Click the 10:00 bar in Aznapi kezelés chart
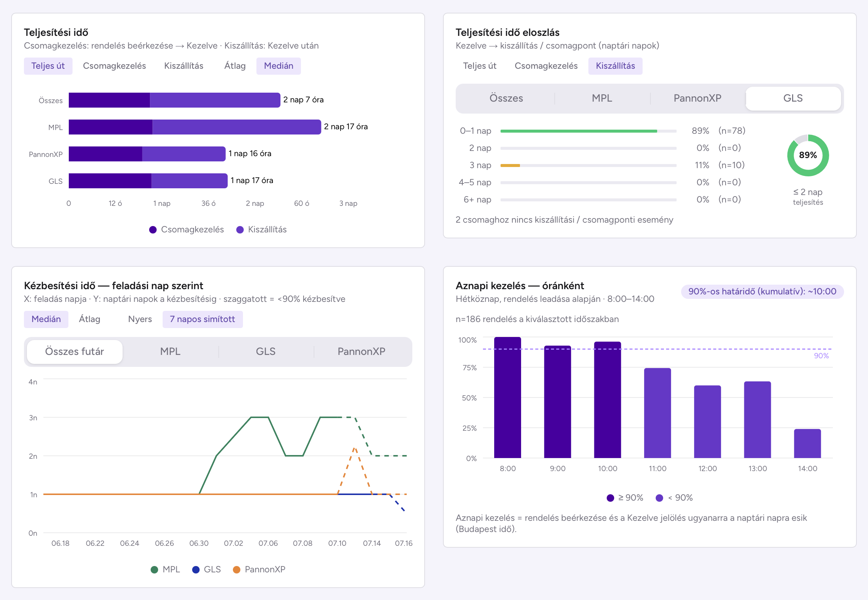This screenshot has height=600, width=868. click(x=607, y=400)
